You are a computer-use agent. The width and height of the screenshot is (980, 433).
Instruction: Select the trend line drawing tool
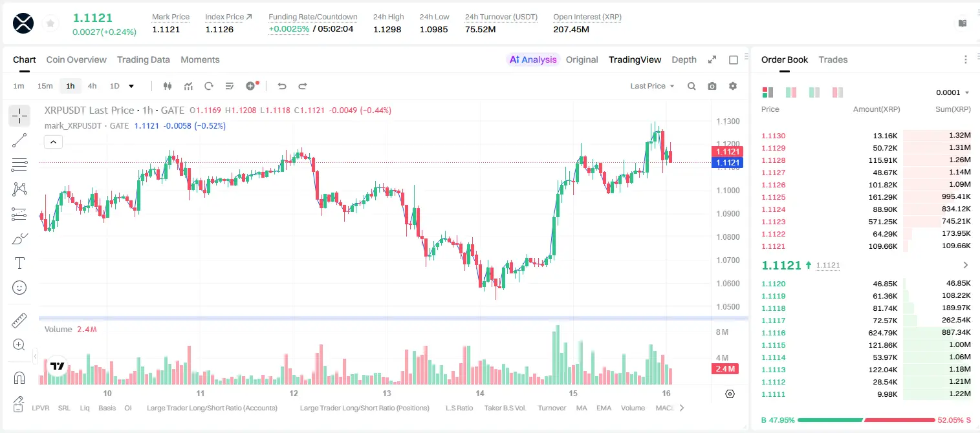point(19,140)
